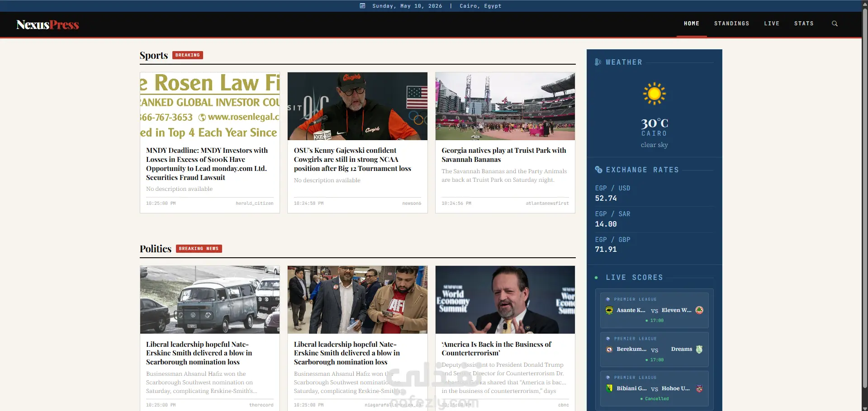The width and height of the screenshot is (868, 411).
Task: Click 'No description available' under the OSU article
Action: click(327, 180)
